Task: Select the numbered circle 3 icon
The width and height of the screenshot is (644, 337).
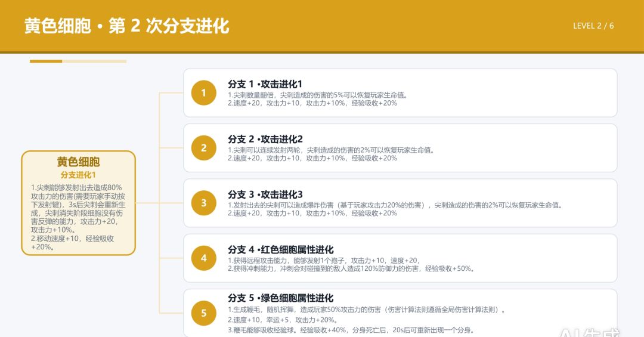Action: tap(204, 203)
